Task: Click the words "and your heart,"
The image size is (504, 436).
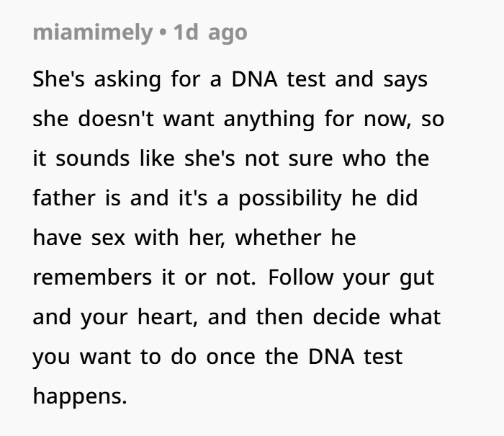Action: pyautogui.click(x=115, y=318)
